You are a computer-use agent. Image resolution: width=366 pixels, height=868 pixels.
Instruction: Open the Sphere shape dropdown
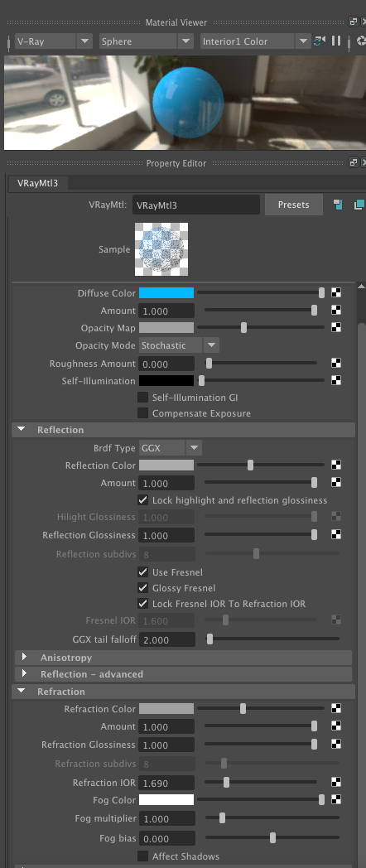coord(146,41)
